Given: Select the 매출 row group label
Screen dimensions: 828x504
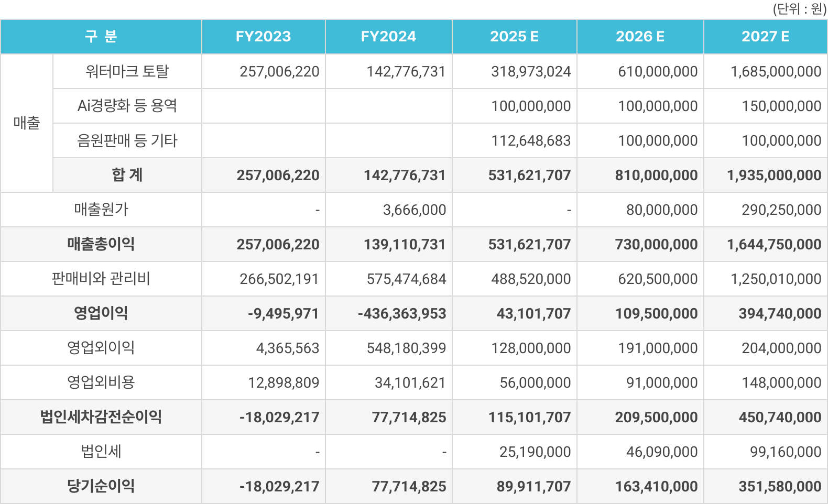Looking at the screenshot, I should coord(27,123).
